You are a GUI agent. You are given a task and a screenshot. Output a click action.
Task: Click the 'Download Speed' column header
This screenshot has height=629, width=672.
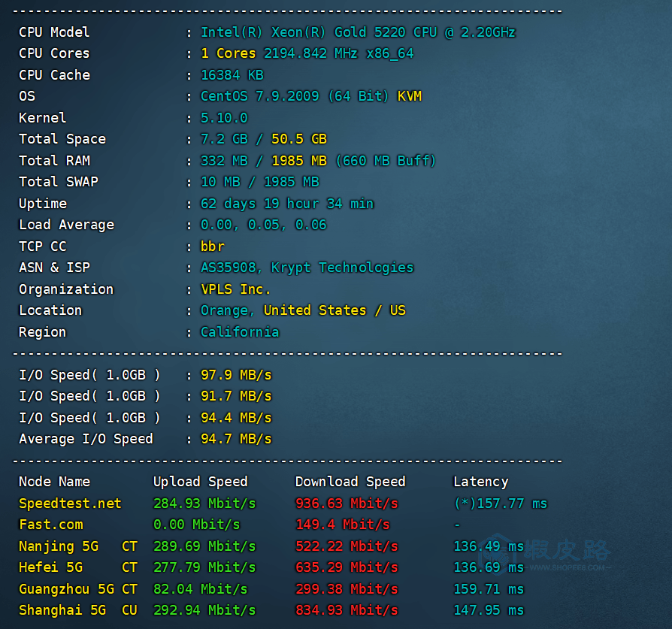(x=350, y=482)
